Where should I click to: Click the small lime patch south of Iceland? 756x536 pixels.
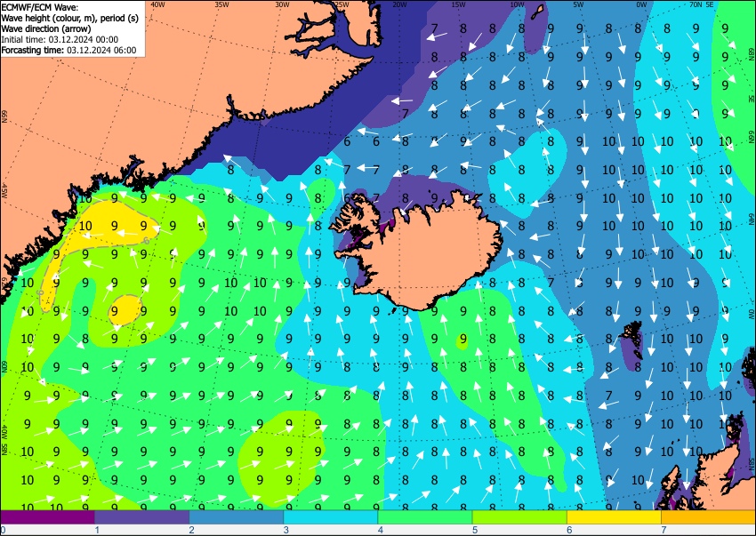[462, 342]
